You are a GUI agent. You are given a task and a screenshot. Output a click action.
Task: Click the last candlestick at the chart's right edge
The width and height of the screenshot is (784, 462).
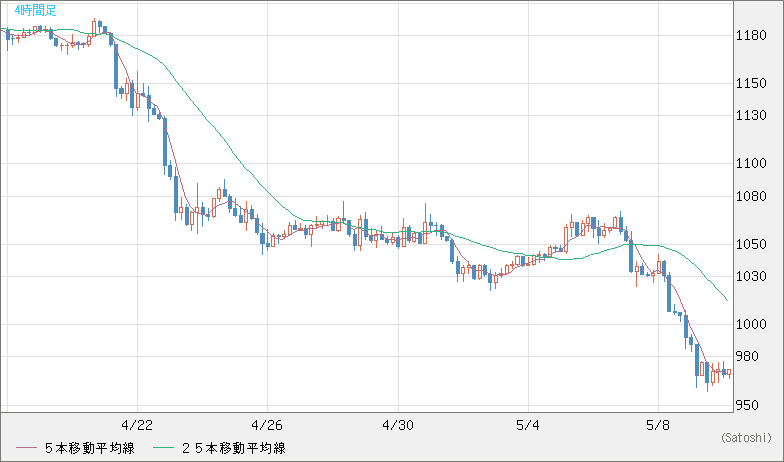point(729,373)
